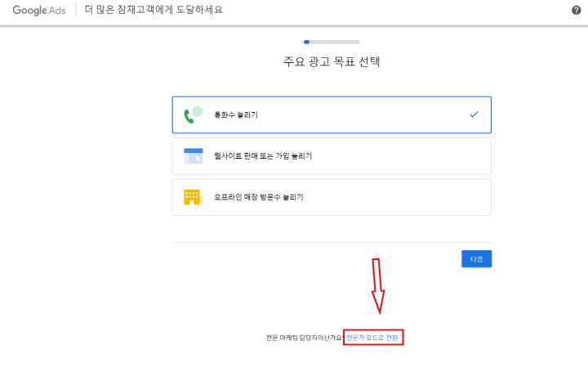Click the 주요 광고 목표 선택 heading
Screen dimensions: 588x368
pos(332,61)
